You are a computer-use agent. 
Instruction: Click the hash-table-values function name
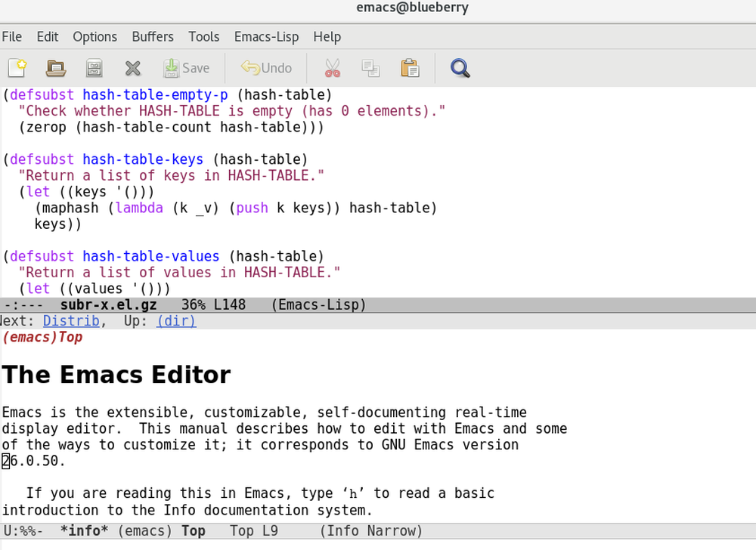[x=151, y=256]
